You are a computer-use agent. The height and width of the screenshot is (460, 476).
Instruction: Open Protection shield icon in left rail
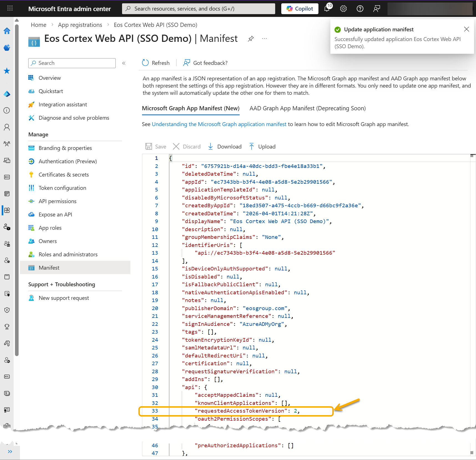(x=7, y=310)
